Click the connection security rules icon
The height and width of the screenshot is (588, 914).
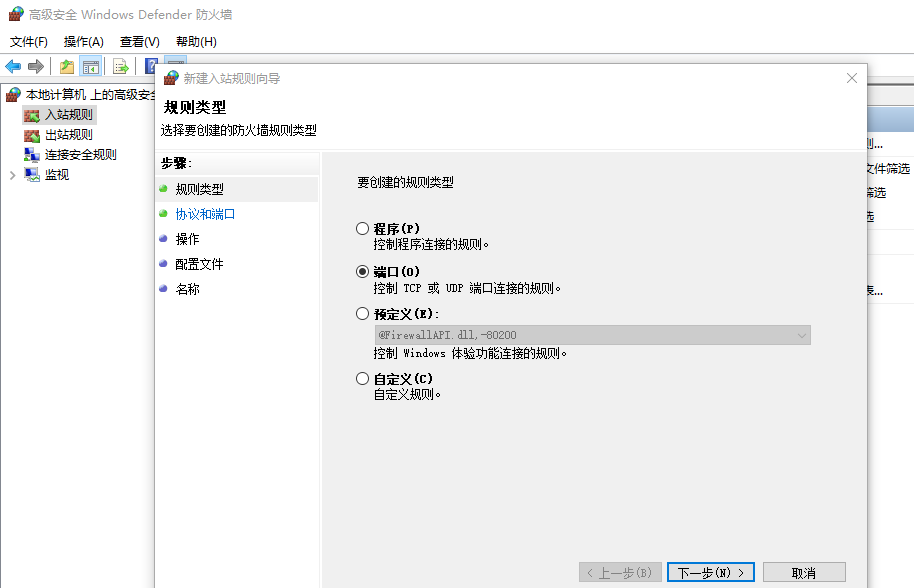[31, 155]
